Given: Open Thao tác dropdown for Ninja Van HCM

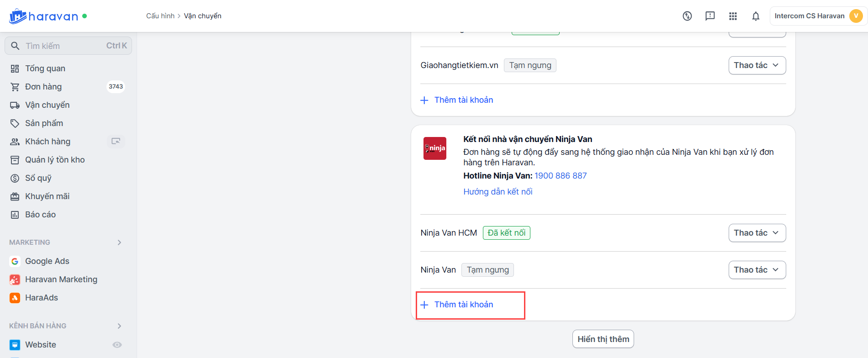Looking at the screenshot, I should 757,233.
